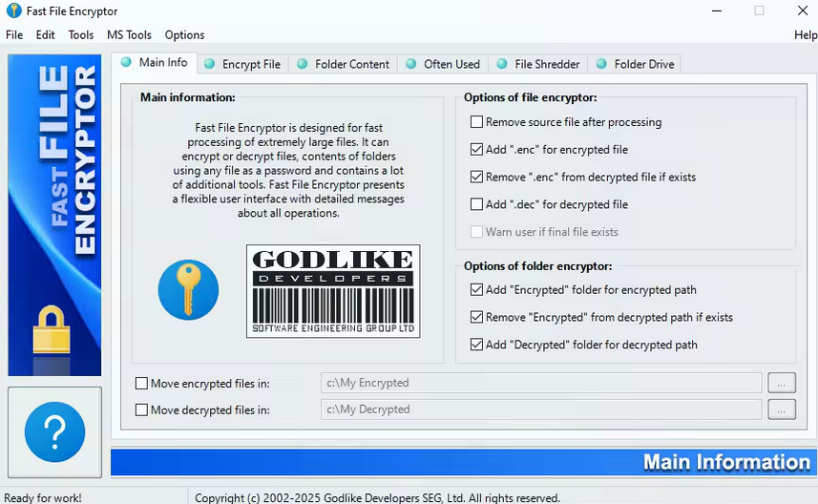Toggle Move encrypted files in checkbox
Viewport: 818px width, 504px height.
142,384
